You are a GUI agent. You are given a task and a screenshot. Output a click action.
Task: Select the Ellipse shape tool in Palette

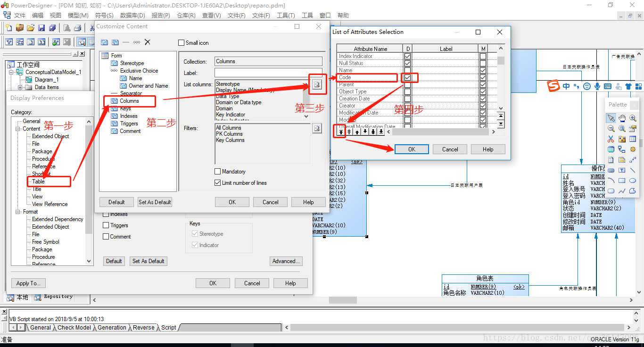(x=633, y=181)
